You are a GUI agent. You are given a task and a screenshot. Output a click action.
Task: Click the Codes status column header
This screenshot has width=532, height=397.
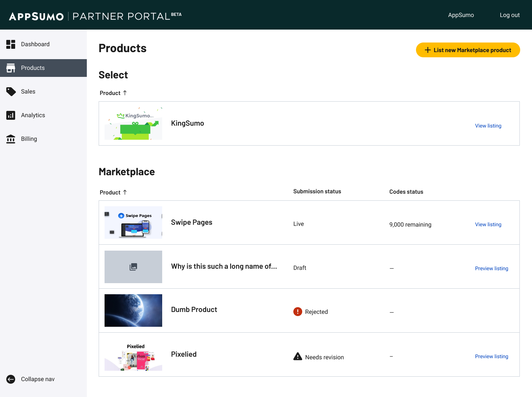tap(406, 192)
